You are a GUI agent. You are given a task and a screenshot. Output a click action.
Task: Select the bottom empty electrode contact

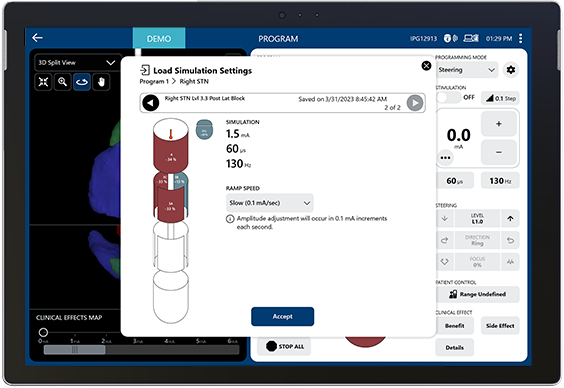(x=171, y=297)
